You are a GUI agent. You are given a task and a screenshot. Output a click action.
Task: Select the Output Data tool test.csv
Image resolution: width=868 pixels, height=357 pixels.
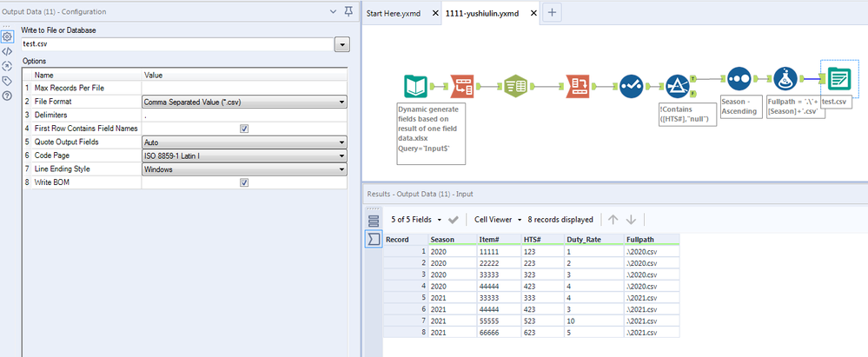(x=838, y=79)
